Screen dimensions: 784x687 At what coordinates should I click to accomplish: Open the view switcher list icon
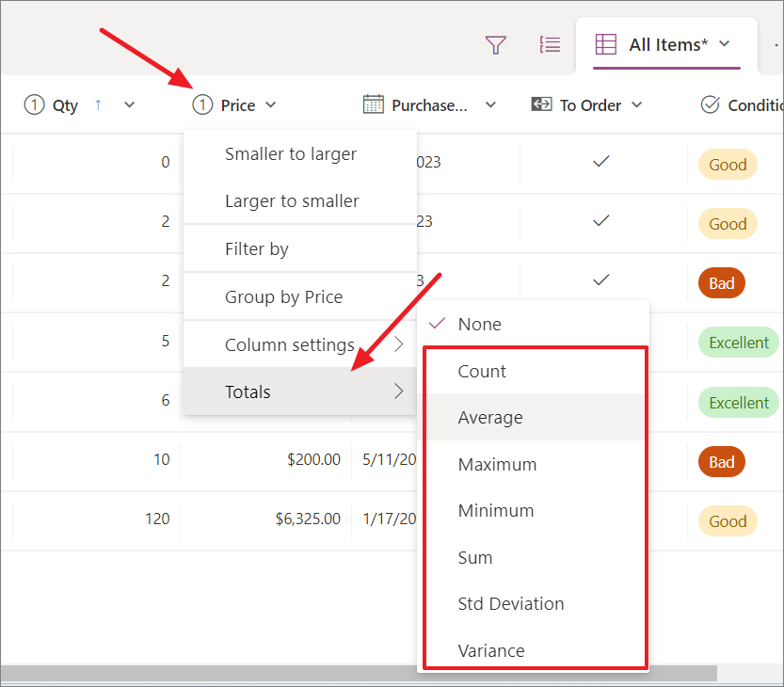(x=550, y=44)
